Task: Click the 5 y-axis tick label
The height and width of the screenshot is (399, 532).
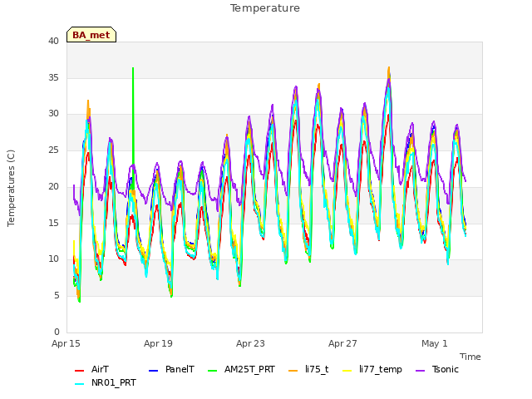Action: coord(57,296)
